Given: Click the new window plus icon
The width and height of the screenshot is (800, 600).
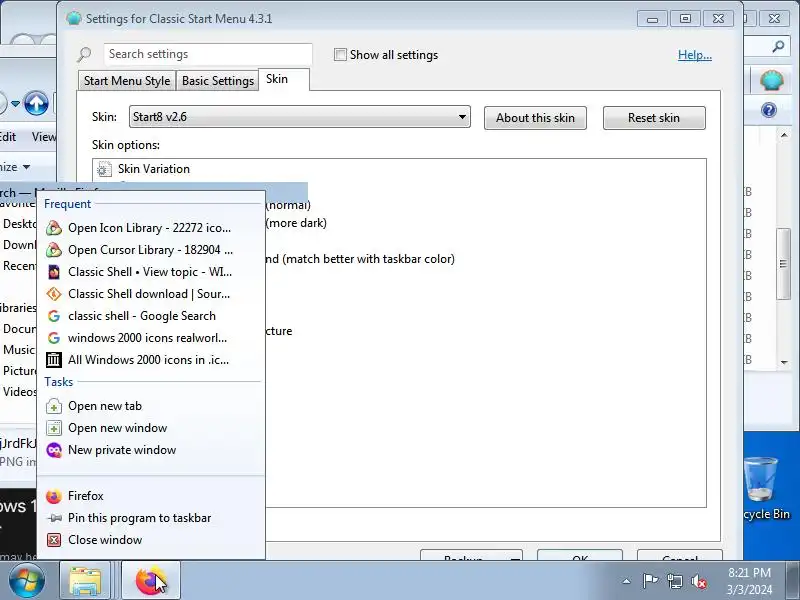Looking at the screenshot, I should pos(54,428).
